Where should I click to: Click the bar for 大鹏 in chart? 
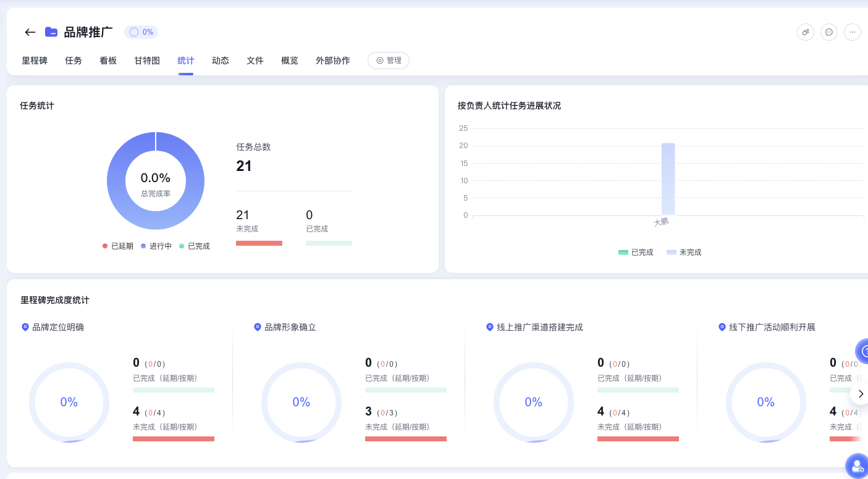click(668, 179)
